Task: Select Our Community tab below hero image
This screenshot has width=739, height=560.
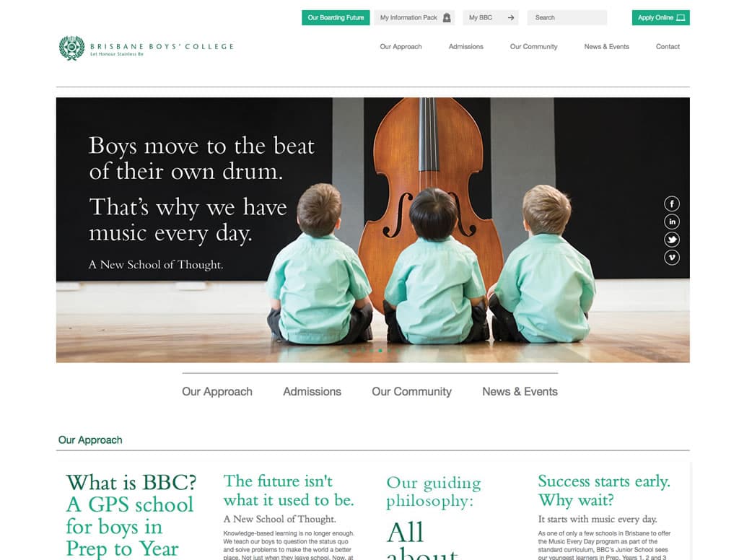Action: click(x=411, y=392)
